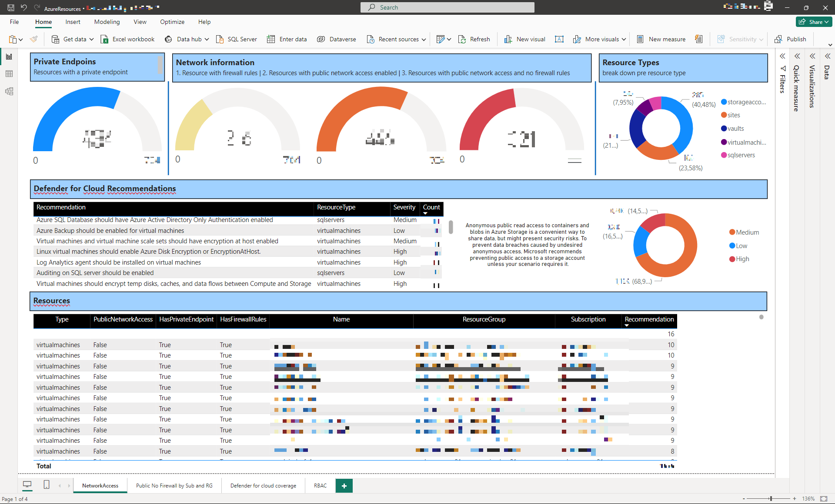The width and height of the screenshot is (835, 504).
Task: Switch to Defender for cloud coverage tab
Action: click(x=263, y=486)
